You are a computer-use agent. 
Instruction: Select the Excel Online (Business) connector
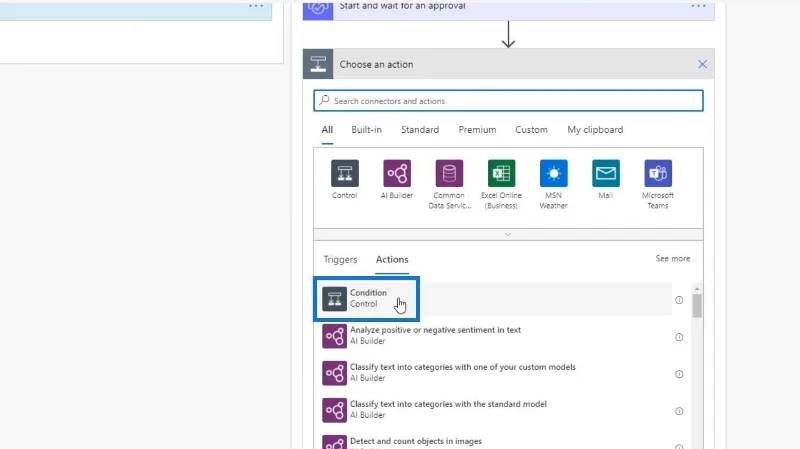[501, 173]
